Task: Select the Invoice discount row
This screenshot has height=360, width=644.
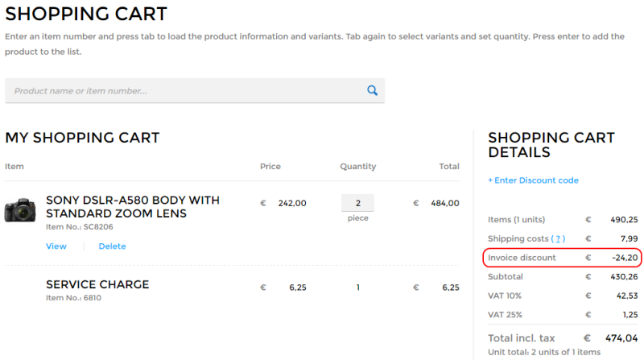Action: (x=562, y=258)
